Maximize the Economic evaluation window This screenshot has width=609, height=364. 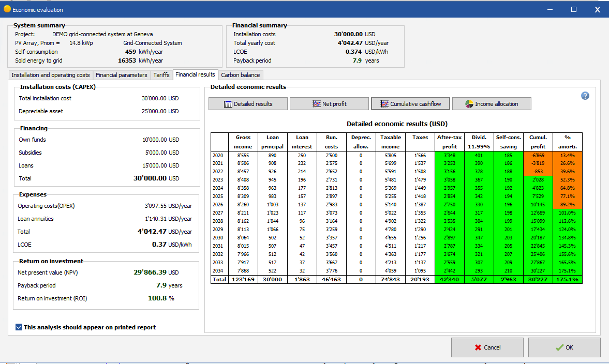[x=574, y=9]
